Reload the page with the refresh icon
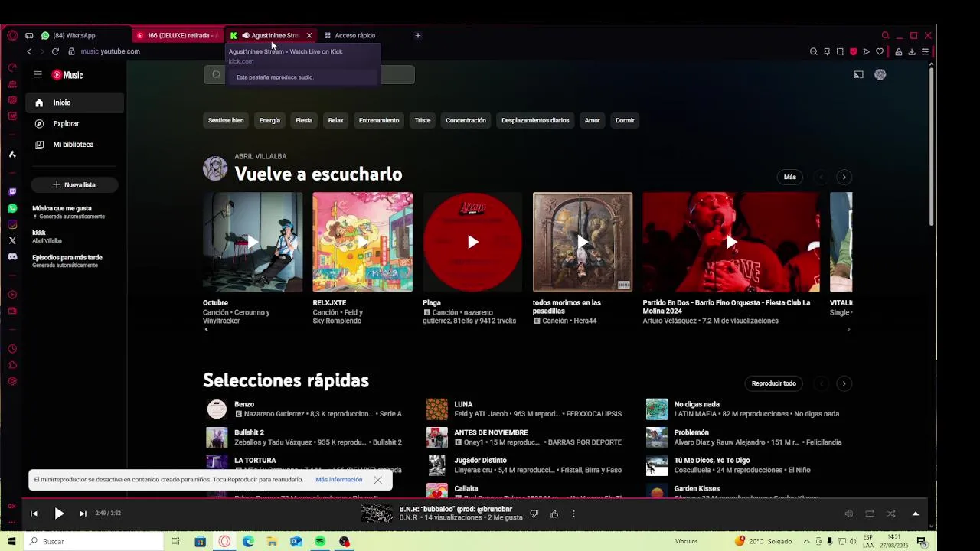 (x=55, y=51)
